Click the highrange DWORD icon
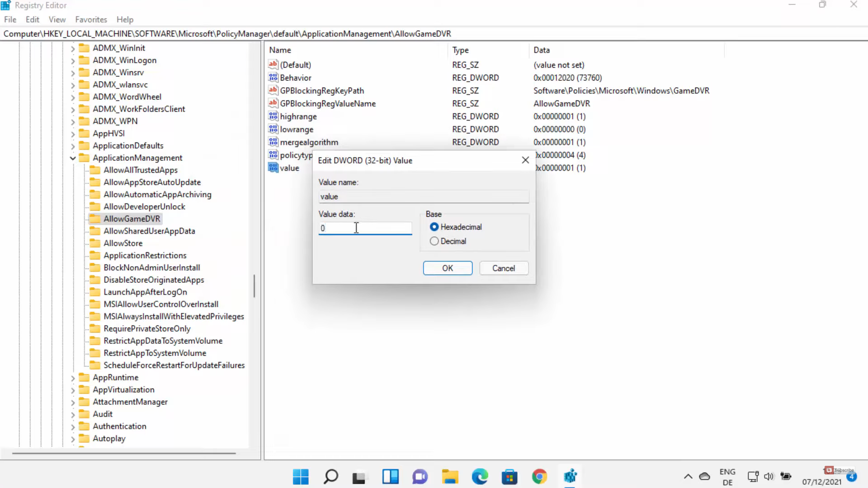This screenshot has height=488, width=868. pos(273,116)
